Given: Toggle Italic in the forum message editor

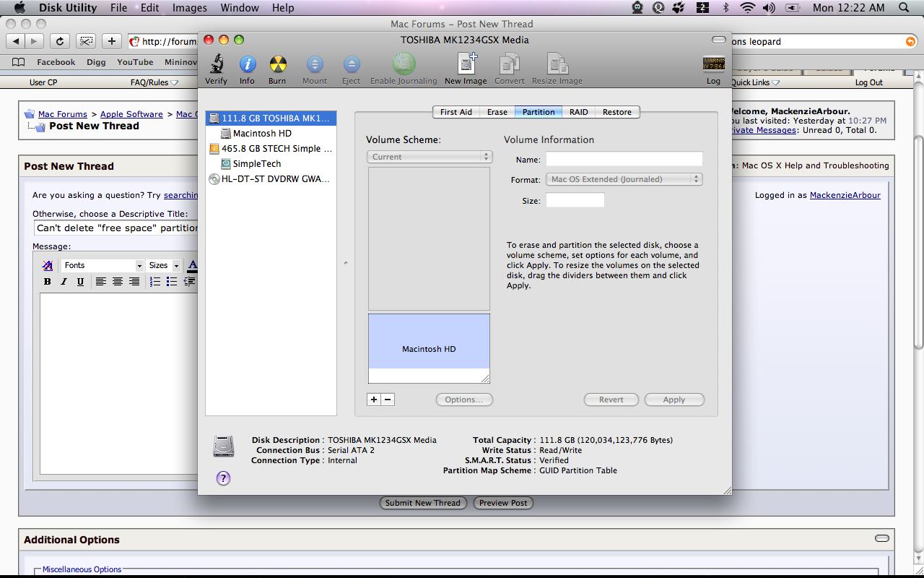Looking at the screenshot, I should point(64,282).
